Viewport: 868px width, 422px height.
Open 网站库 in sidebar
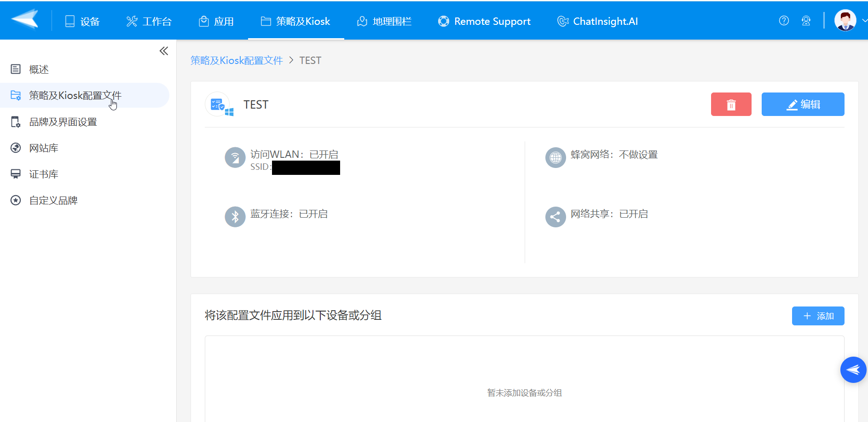[x=85, y=148]
